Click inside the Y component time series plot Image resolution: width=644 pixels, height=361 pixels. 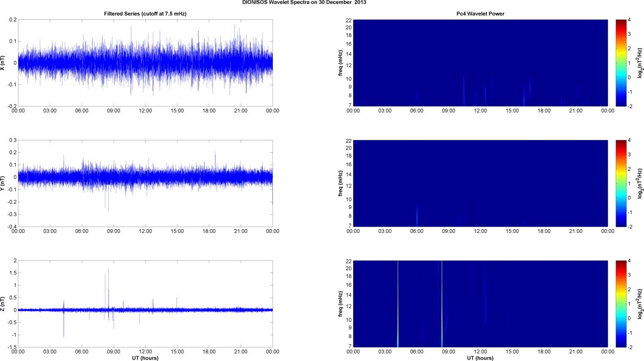click(145, 183)
